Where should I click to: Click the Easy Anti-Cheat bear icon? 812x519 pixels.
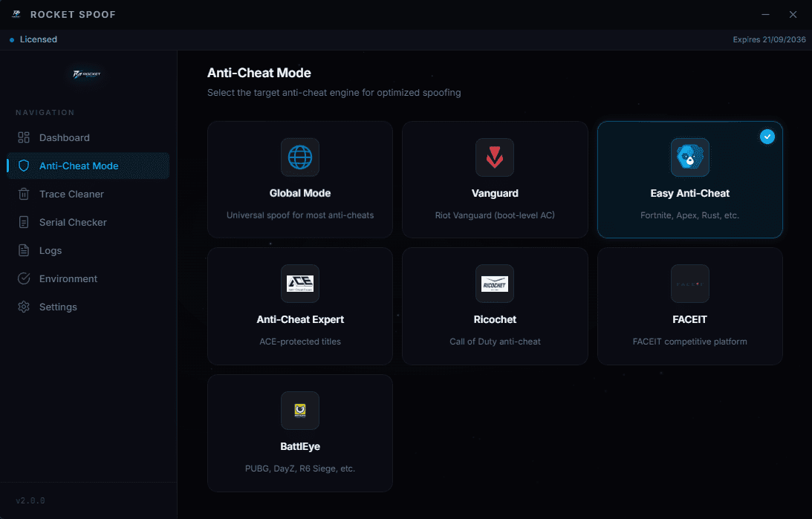pyautogui.click(x=689, y=157)
